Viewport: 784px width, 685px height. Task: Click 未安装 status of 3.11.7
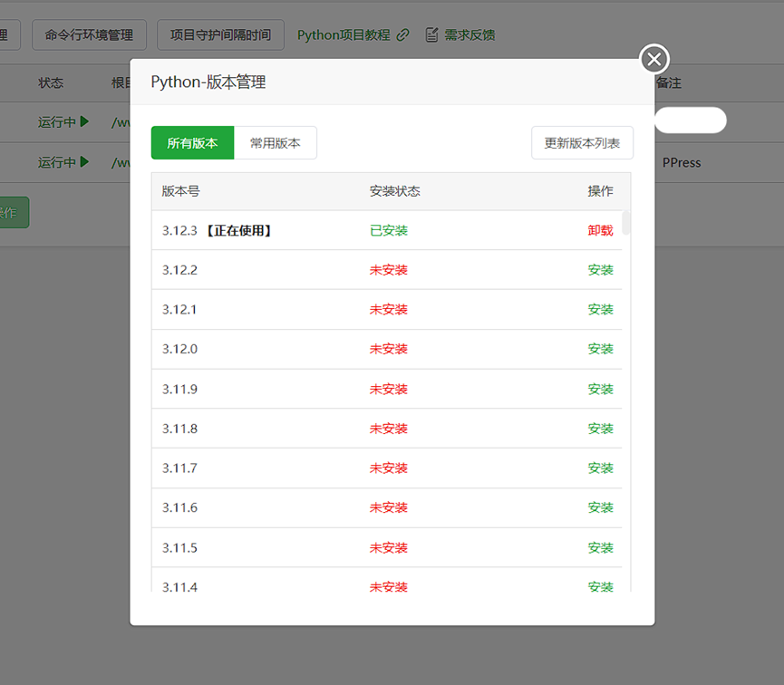tap(389, 468)
